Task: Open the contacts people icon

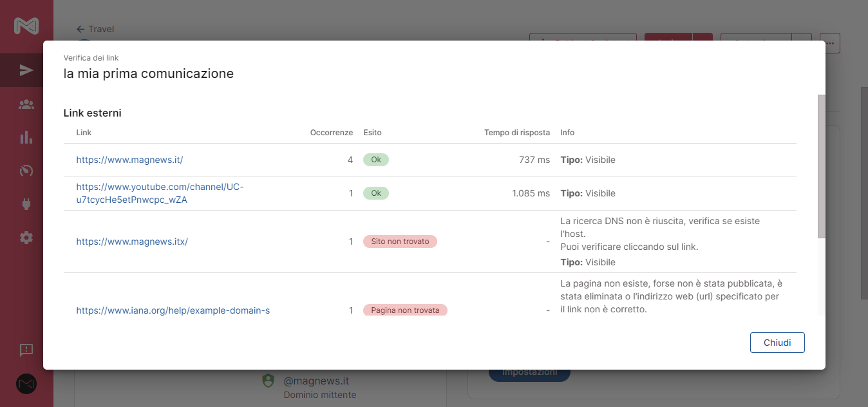Action: pos(26,104)
